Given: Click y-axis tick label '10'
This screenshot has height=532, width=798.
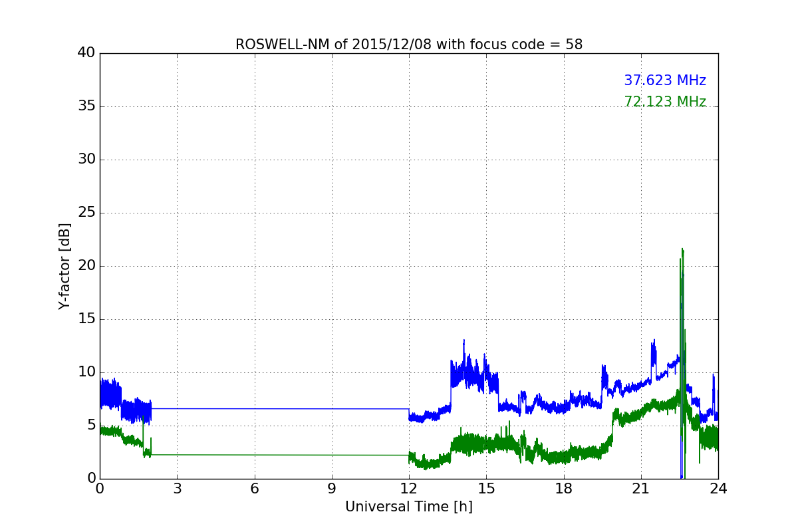Looking at the screenshot, I should tap(86, 372).
